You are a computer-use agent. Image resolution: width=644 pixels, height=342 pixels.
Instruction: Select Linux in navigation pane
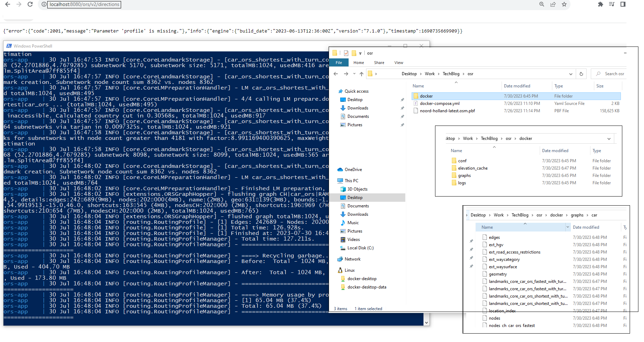(x=349, y=270)
